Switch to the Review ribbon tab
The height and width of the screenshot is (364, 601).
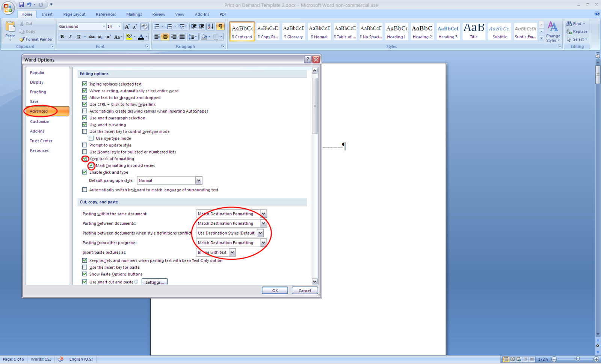tap(159, 14)
